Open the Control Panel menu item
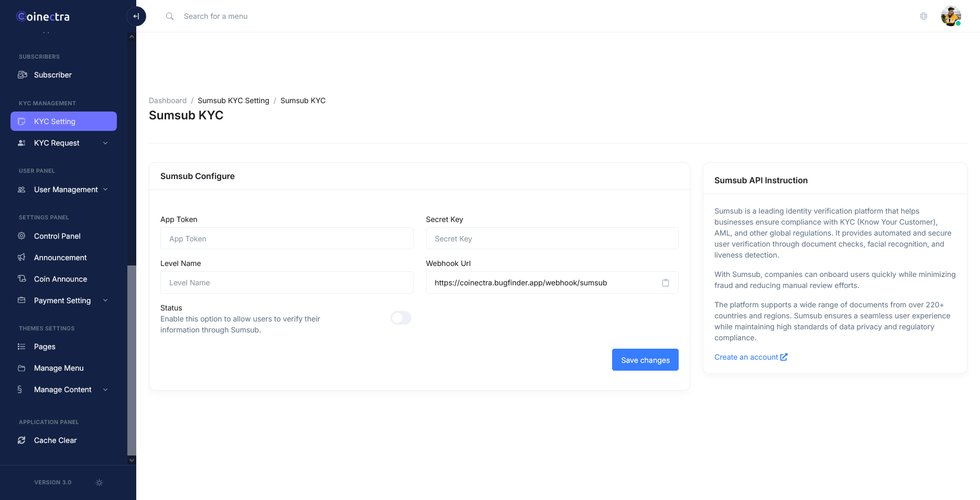 click(63, 236)
